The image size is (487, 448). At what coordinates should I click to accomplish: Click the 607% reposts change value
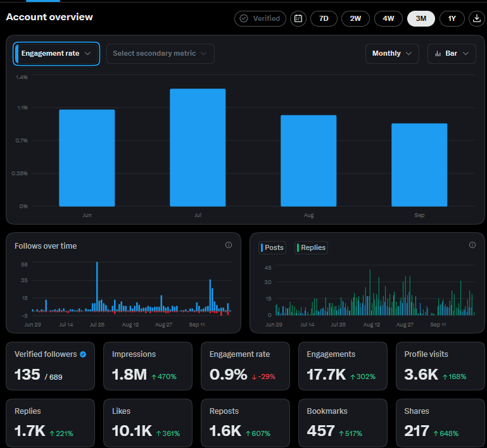pyautogui.click(x=258, y=433)
